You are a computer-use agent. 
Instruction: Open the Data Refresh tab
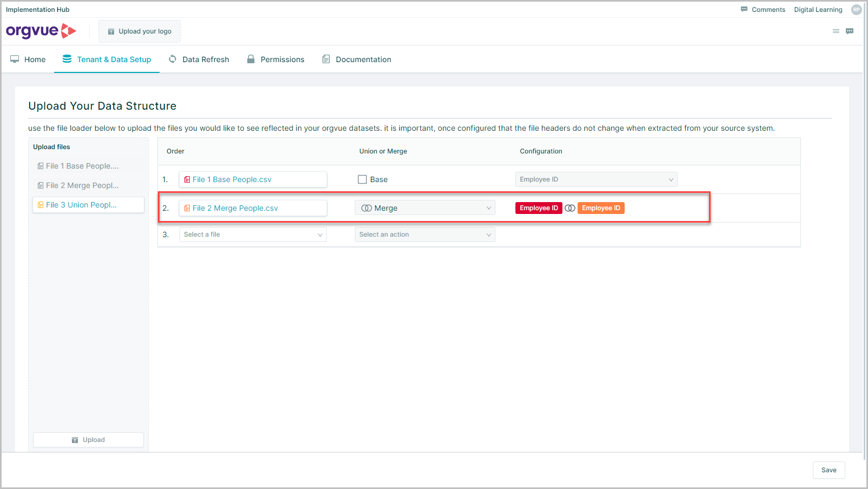(x=198, y=59)
